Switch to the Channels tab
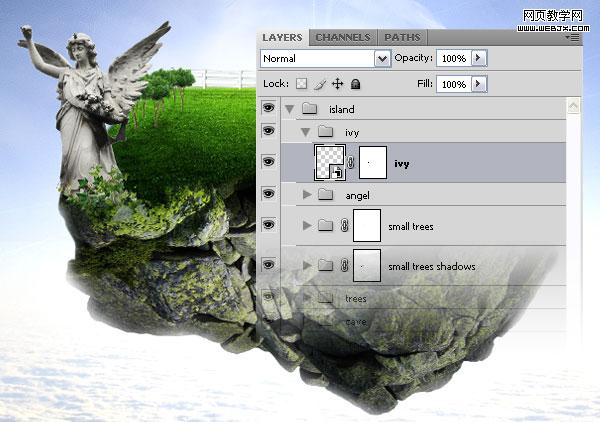The image size is (600, 422). coord(343,38)
